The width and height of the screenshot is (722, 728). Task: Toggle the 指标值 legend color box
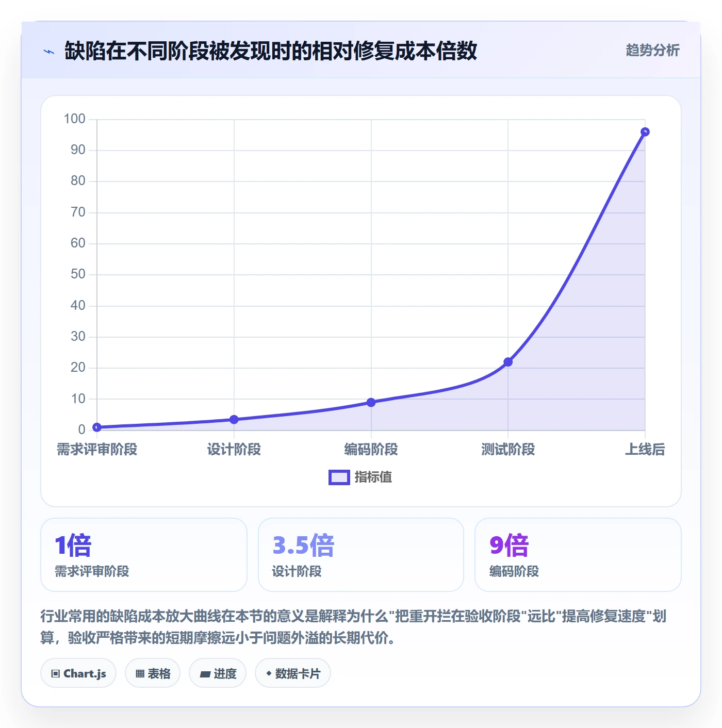(339, 477)
